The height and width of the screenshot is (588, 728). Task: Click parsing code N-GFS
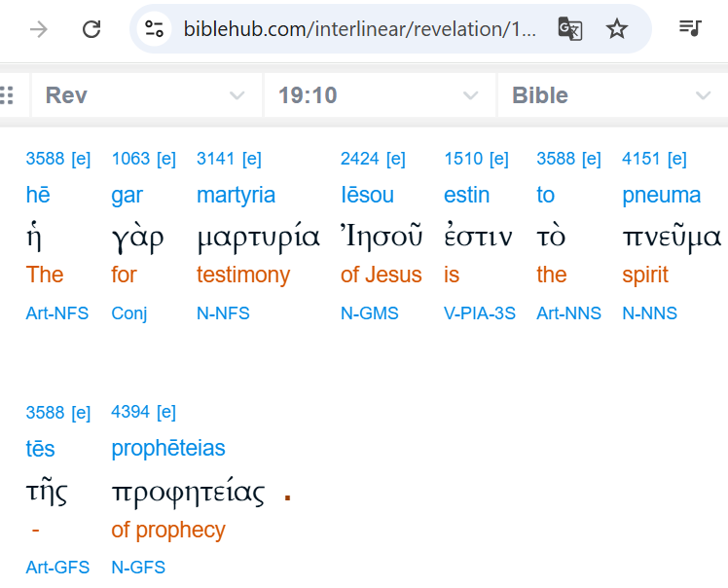[x=138, y=568]
